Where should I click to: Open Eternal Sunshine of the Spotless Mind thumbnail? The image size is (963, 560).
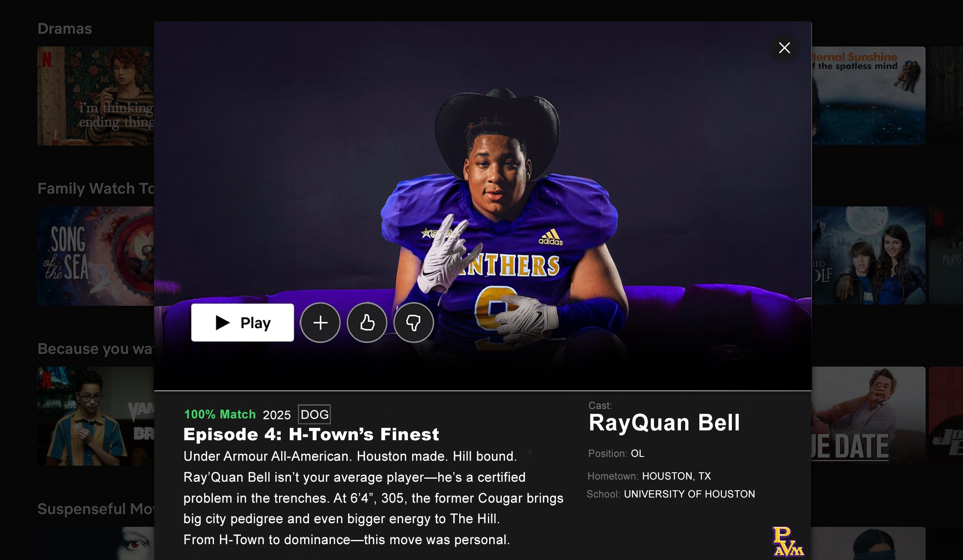coord(868,96)
